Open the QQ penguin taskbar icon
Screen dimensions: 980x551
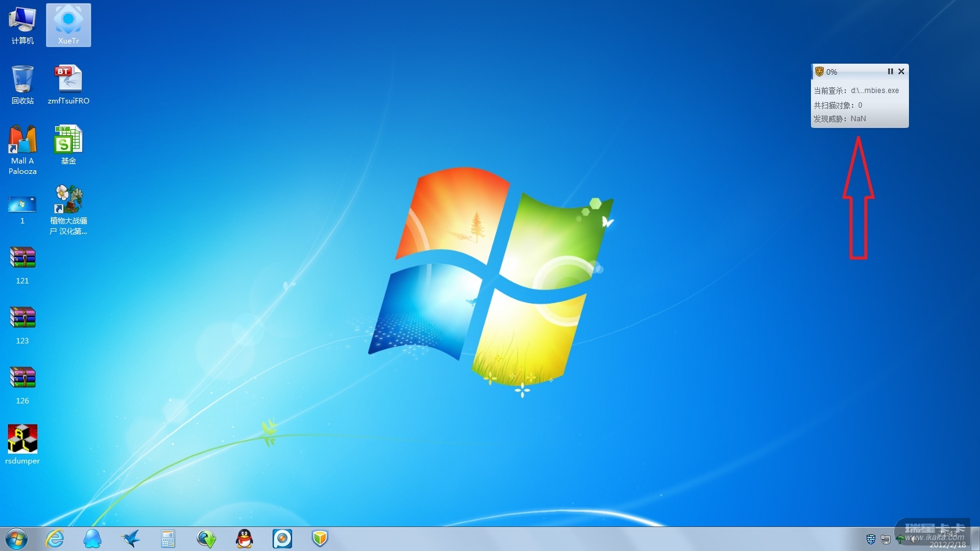[x=244, y=539]
